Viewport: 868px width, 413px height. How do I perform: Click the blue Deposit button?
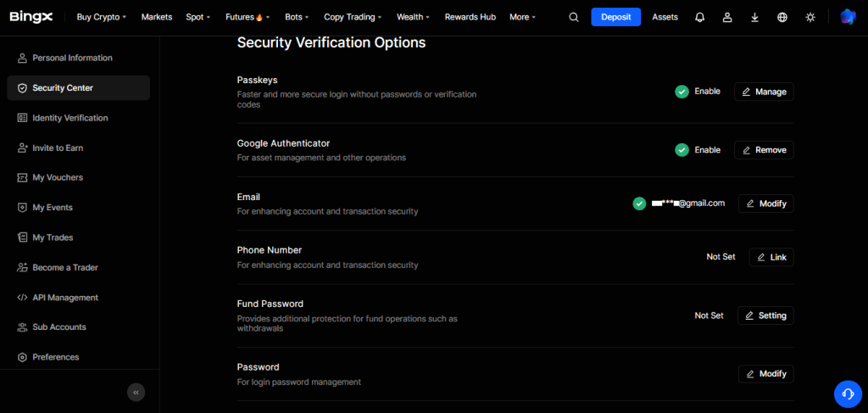(x=616, y=17)
